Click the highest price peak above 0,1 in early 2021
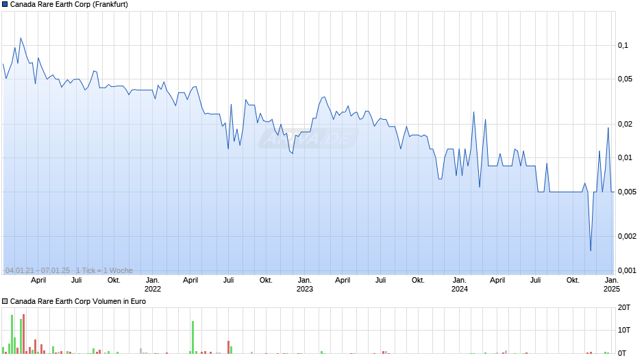 [x=21, y=38]
